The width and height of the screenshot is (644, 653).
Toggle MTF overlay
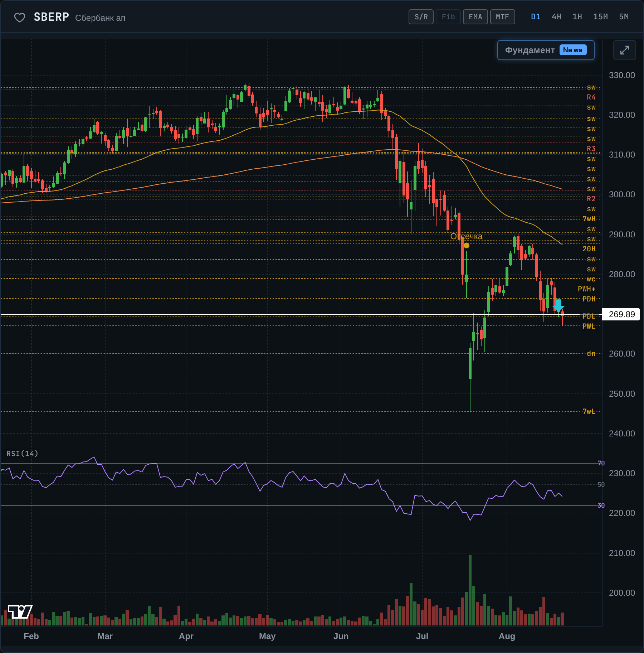tap(503, 17)
